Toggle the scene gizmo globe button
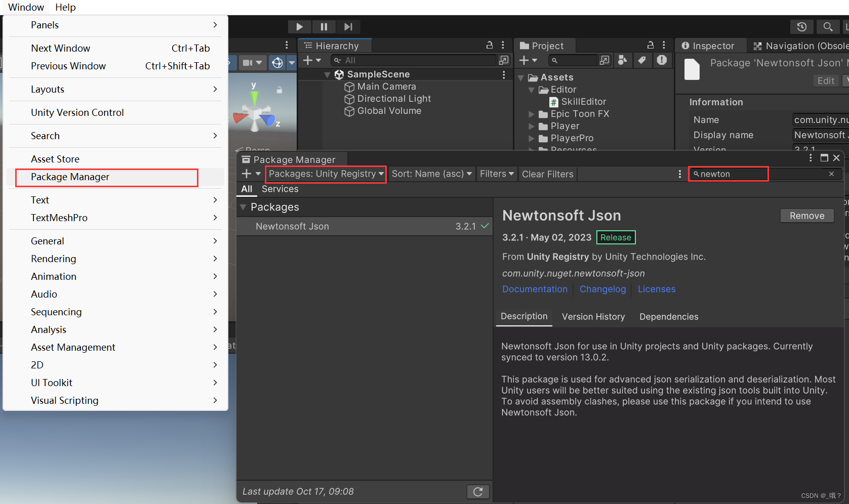The width and height of the screenshot is (849, 504). 277,62
